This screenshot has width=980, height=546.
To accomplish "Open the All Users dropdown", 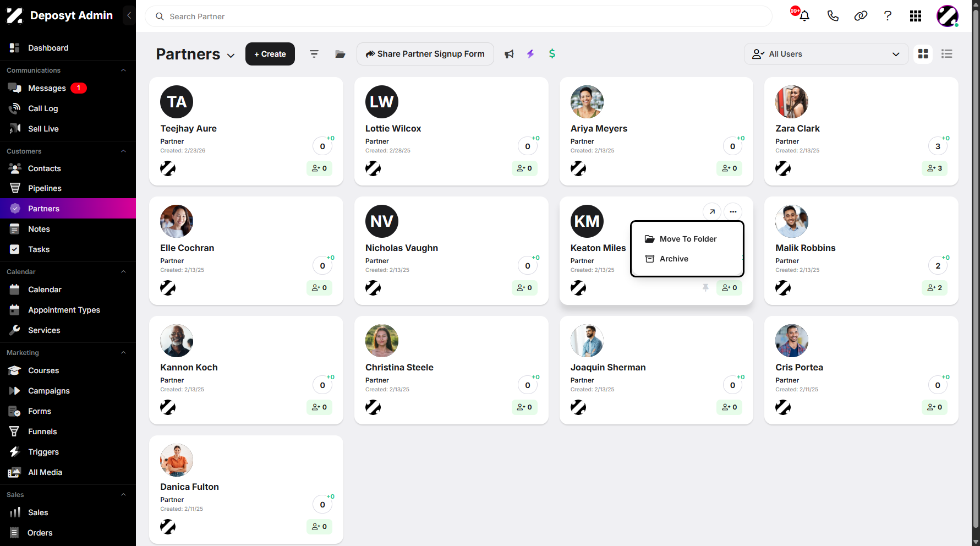I will pyautogui.click(x=826, y=54).
